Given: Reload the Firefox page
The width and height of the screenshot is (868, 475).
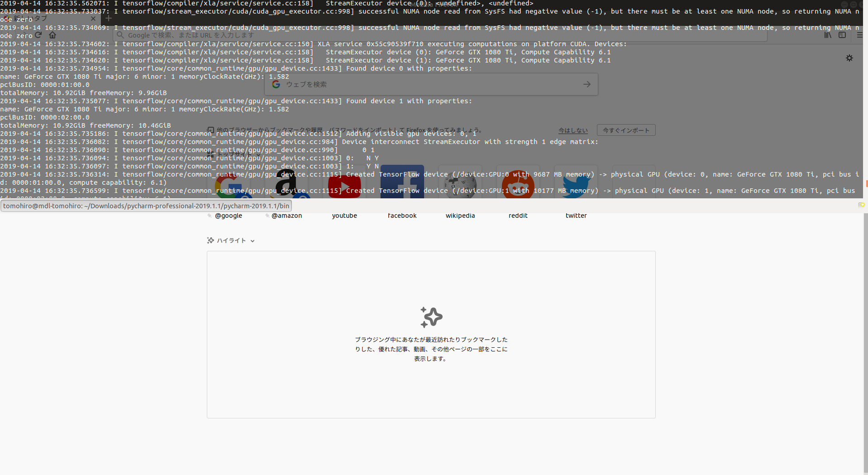Looking at the screenshot, I should tap(38, 35).
